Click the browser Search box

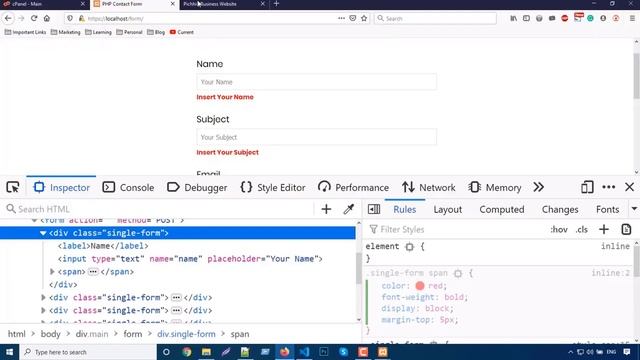click(435, 18)
